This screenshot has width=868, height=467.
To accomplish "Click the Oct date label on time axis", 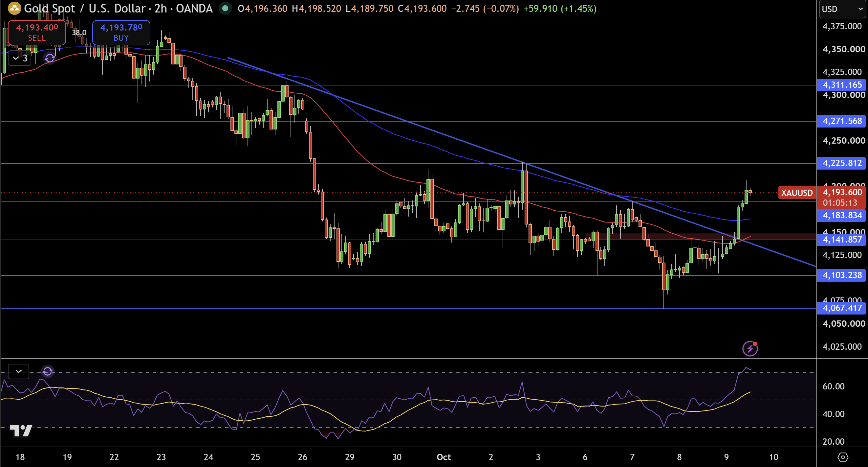I will [444, 457].
